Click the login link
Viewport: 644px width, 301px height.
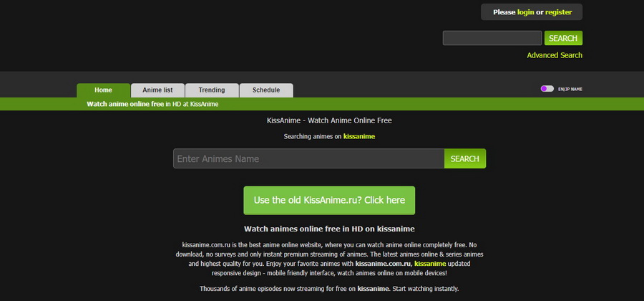[x=525, y=12]
